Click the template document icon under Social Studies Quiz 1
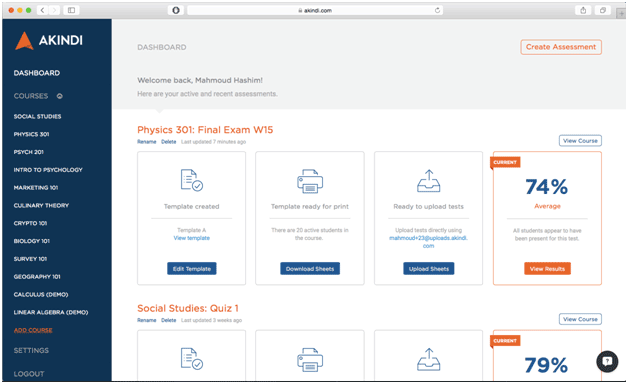The image size is (628, 384). coord(192,358)
